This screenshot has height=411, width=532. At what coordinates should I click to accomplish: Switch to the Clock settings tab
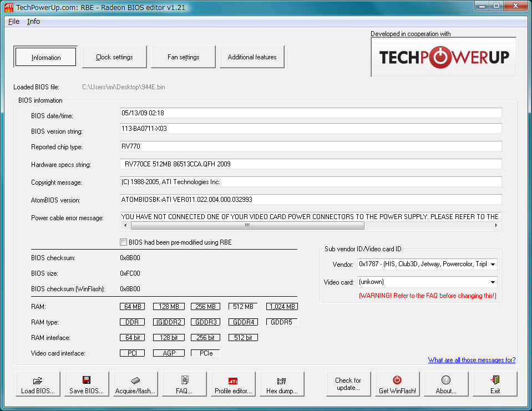click(114, 57)
